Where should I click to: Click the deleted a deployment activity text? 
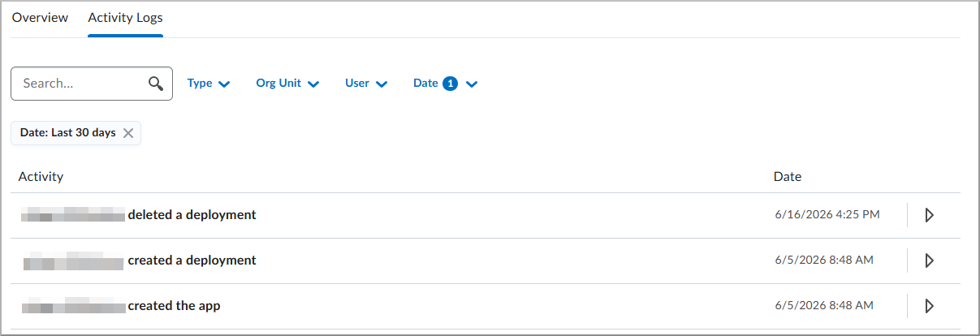pos(192,215)
